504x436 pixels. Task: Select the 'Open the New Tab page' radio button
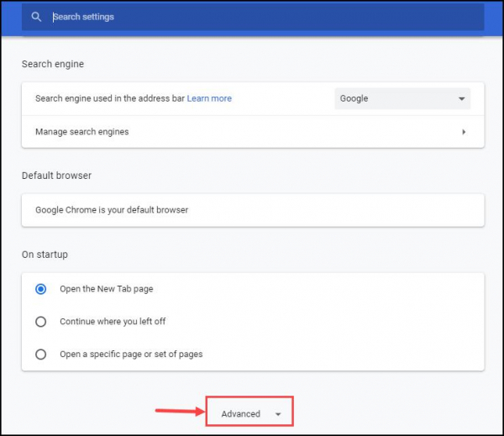tap(40, 289)
